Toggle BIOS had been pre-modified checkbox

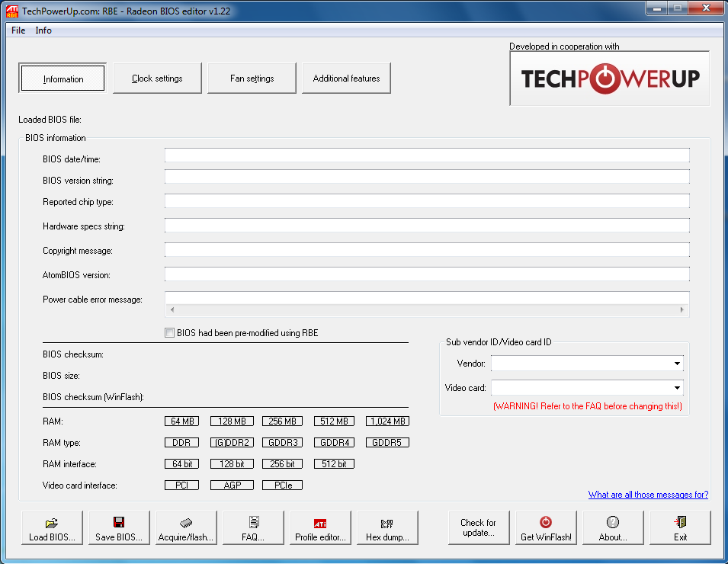(169, 333)
